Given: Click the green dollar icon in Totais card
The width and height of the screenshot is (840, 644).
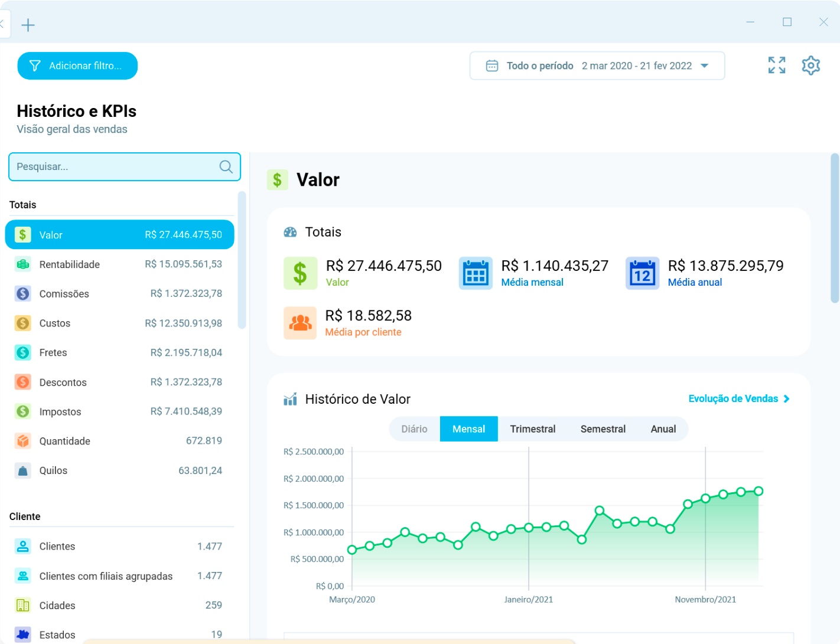Looking at the screenshot, I should (x=300, y=273).
